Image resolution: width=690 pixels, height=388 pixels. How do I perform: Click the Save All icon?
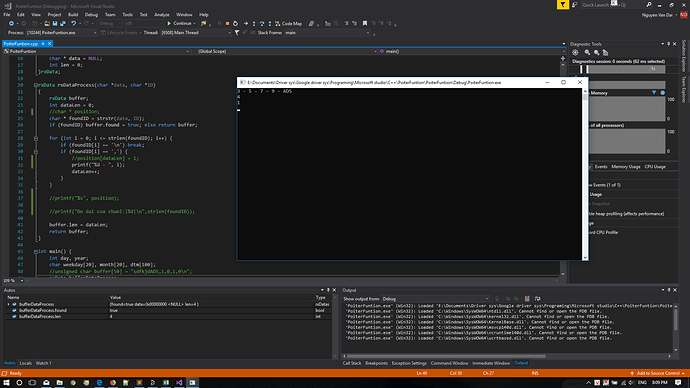tap(63, 23)
